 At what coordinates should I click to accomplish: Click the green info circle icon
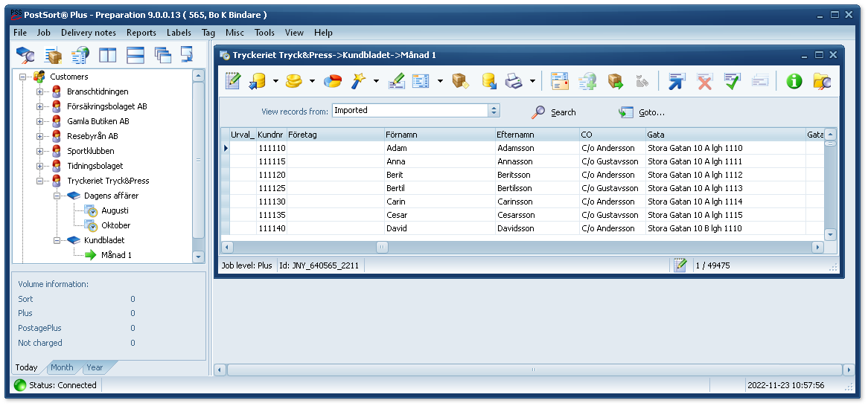click(x=794, y=81)
